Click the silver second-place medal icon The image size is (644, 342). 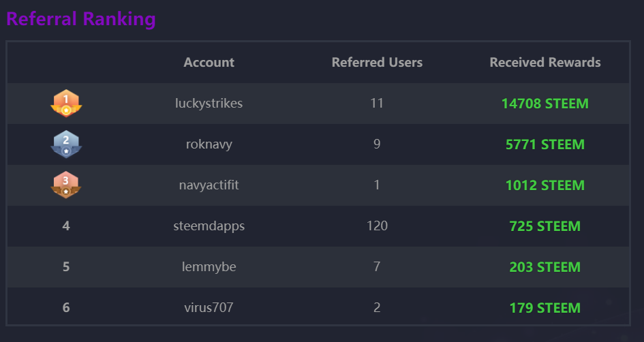click(66, 144)
